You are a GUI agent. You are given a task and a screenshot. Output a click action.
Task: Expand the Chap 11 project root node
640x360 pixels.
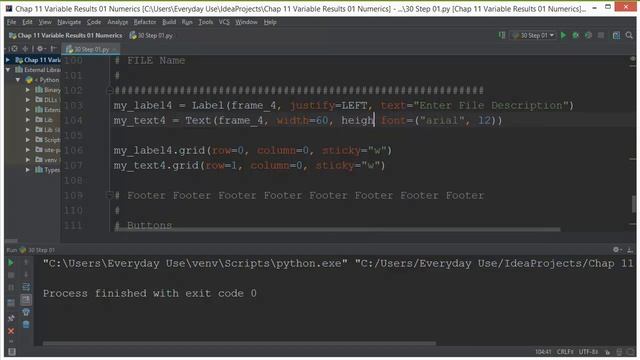click(x=8, y=60)
